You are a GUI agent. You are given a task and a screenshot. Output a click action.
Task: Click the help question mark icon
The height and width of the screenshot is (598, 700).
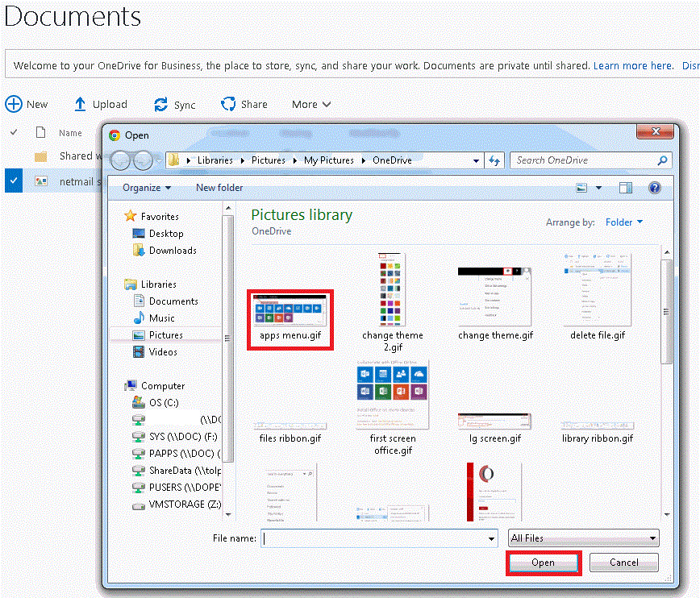click(655, 188)
